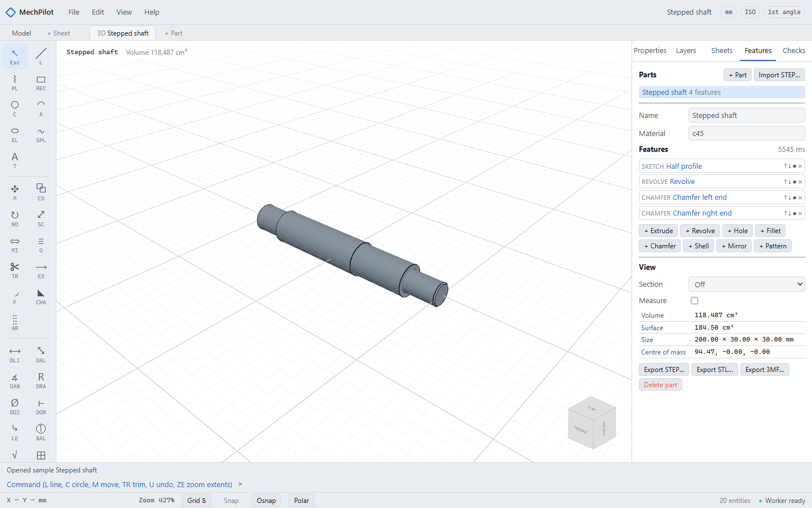Image resolution: width=812 pixels, height=508 pixels.
Task: Enable the Measure checkbox
Action: pos(694,301)
